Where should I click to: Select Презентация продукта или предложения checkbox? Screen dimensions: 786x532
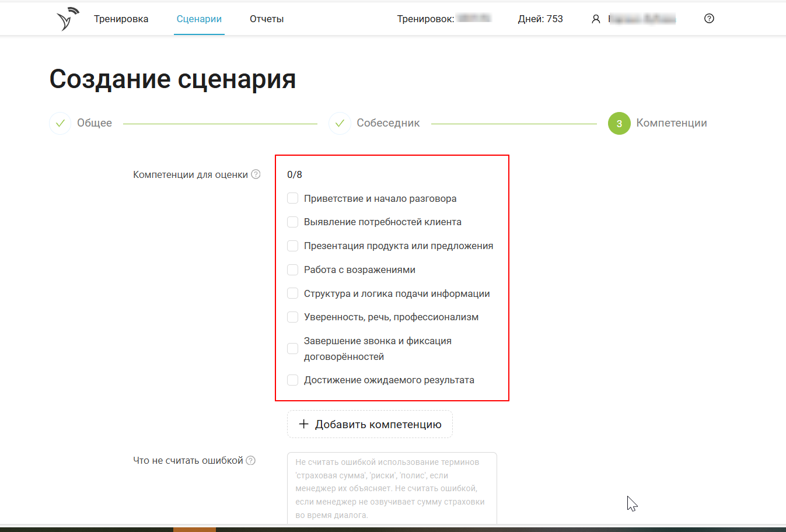293,246
